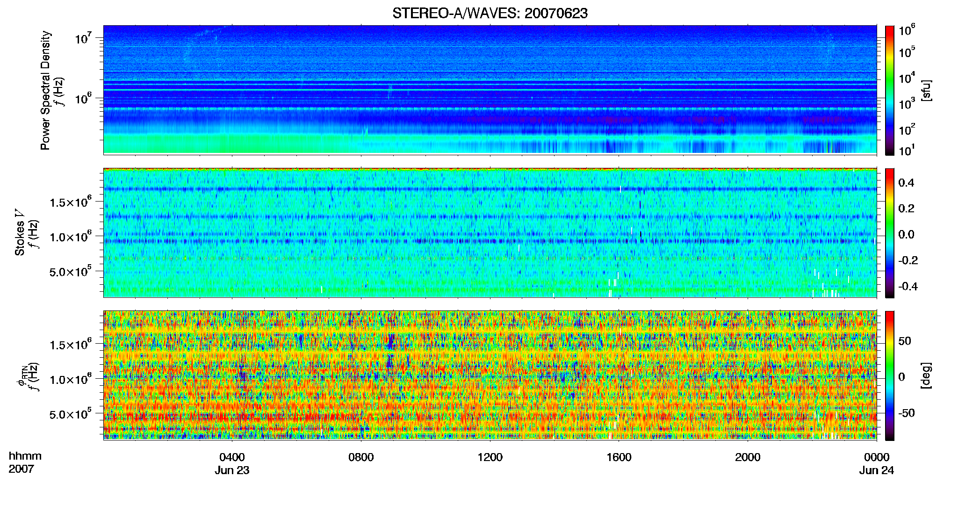The height and width of the screenshot is (505, 980).
Task: Click the Stokes V panel color bar
Action: 889,233
